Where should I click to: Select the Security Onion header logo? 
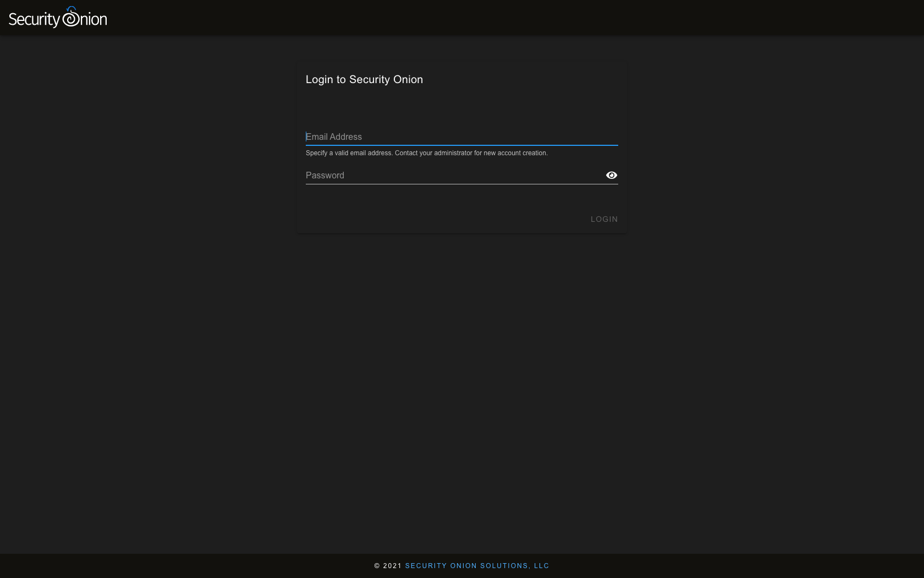[58, 18]
